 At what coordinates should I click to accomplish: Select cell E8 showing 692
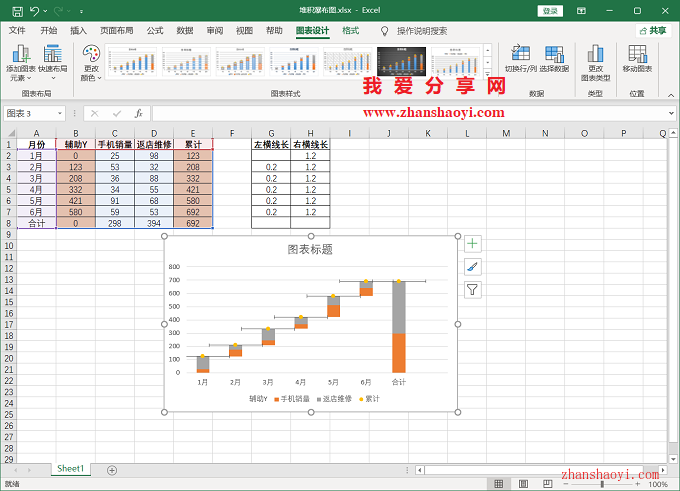[x=193, y=223]
